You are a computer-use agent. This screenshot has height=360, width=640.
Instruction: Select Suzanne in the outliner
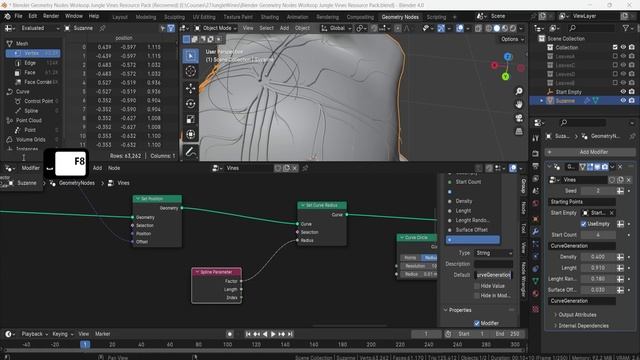(x=565, y=100)
